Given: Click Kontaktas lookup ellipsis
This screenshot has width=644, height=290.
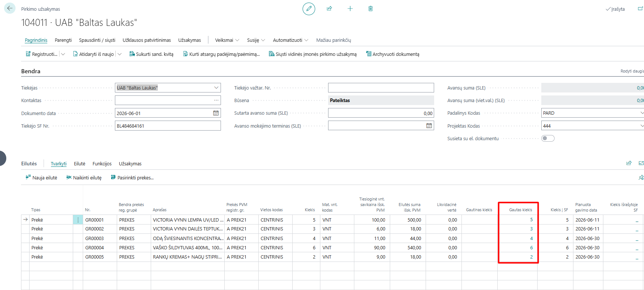Looking at the screenshot, I should (x=216, y=100).
